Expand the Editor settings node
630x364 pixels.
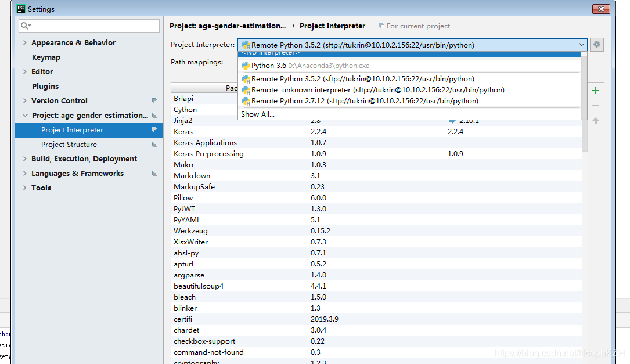(x=25, y=71)
